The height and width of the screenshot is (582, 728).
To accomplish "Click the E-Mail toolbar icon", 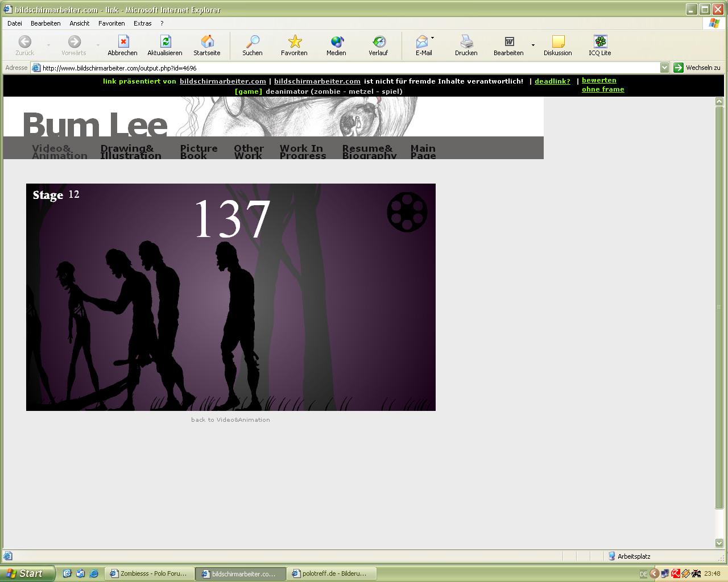I will 422,41.
